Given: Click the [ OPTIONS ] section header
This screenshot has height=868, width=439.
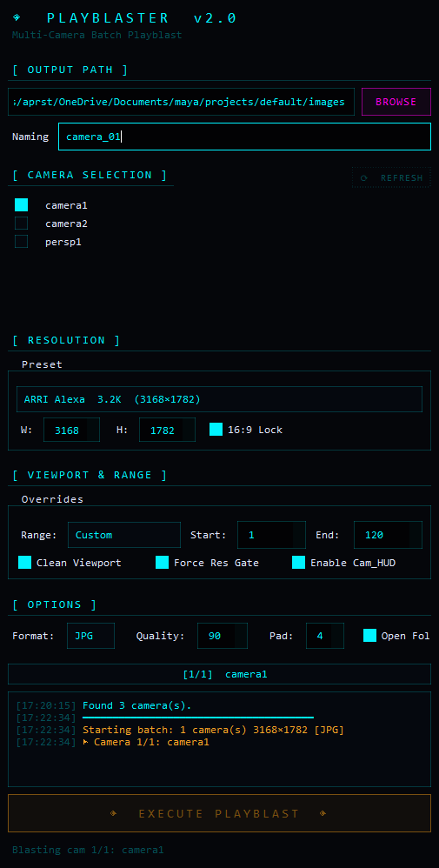Looking at the screenshot, I should click(55, 604).
